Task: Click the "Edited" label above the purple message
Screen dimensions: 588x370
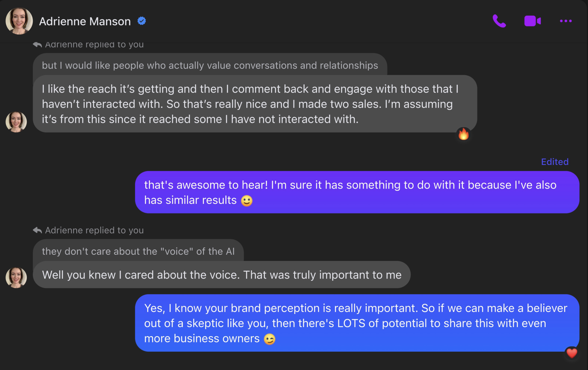Action: click(555, 162)
